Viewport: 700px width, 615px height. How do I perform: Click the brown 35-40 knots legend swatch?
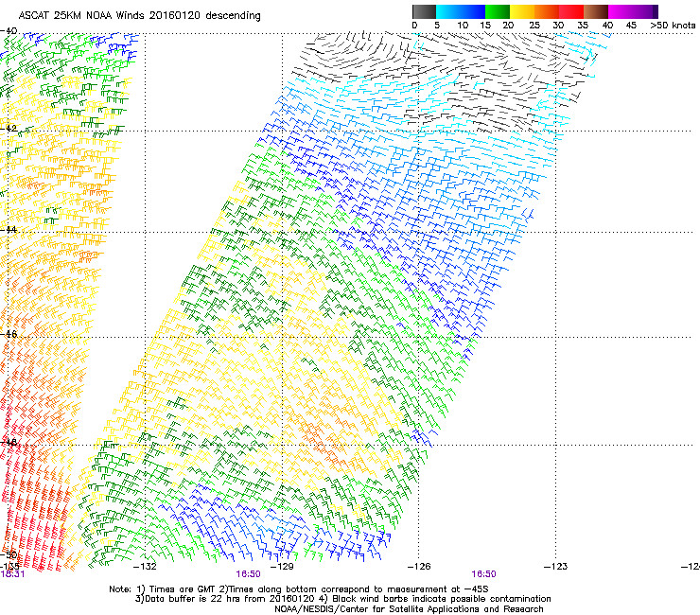pos(596,11)
